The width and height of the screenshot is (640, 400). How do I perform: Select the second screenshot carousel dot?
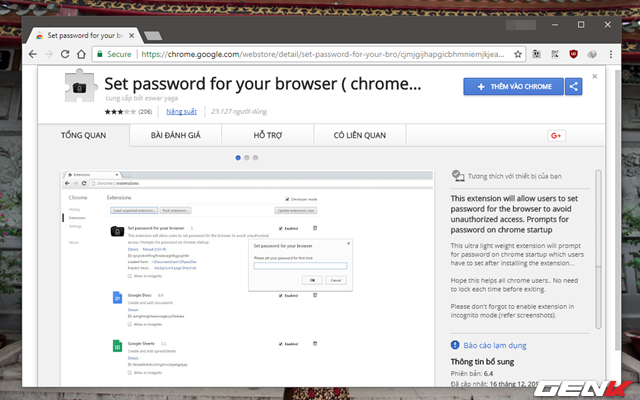[x=247, y=158]
